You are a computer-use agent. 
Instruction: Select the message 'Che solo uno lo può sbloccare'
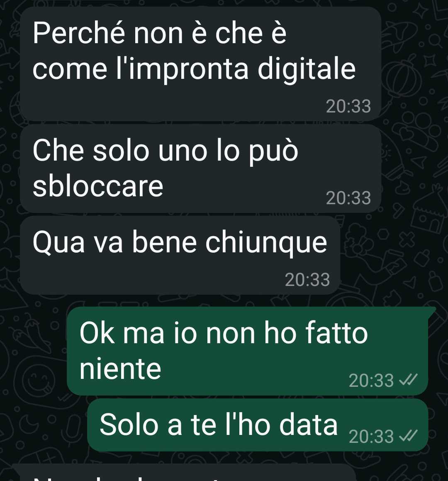point(200,168)
